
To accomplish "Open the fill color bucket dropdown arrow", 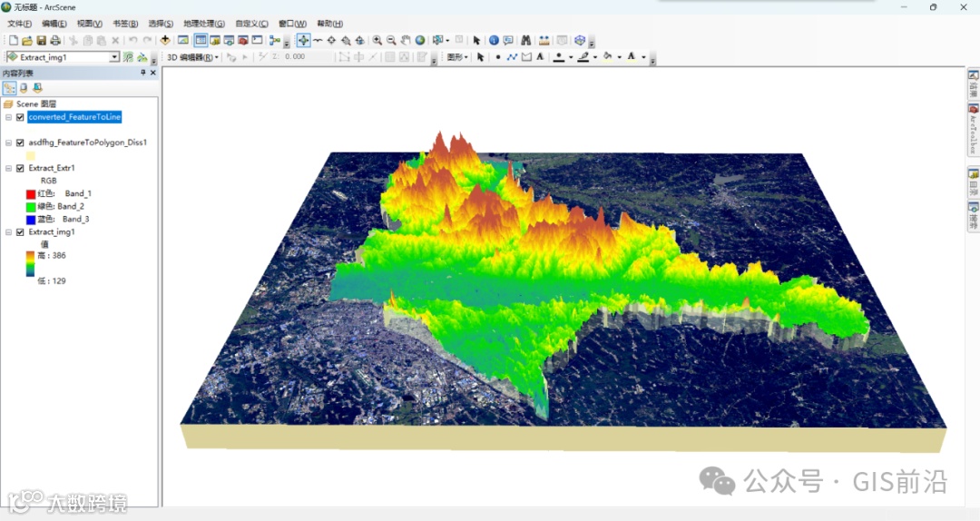I will pyautogui.click(x=619, y=57).
